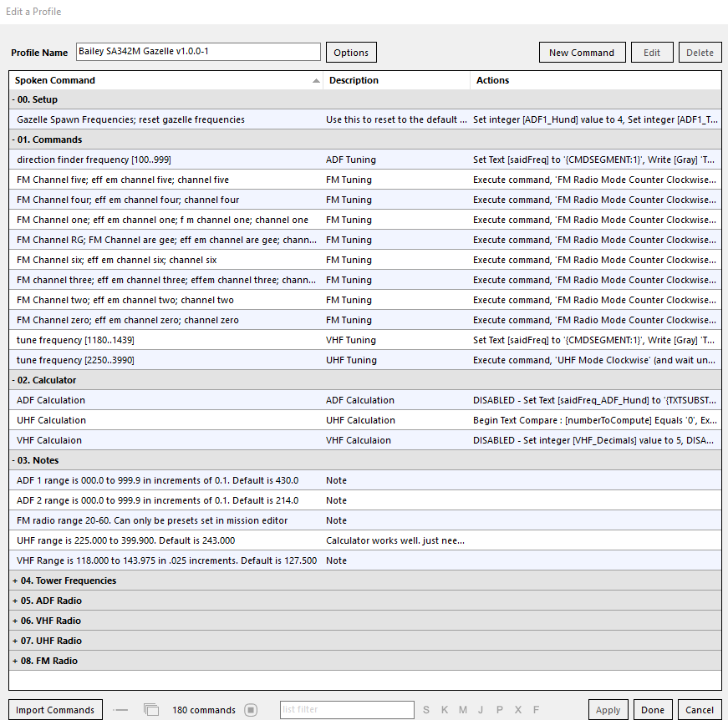Toggle the P filter letter
Image resolution: width=728 pixels, height=720 pixels.
pos(500,710)
